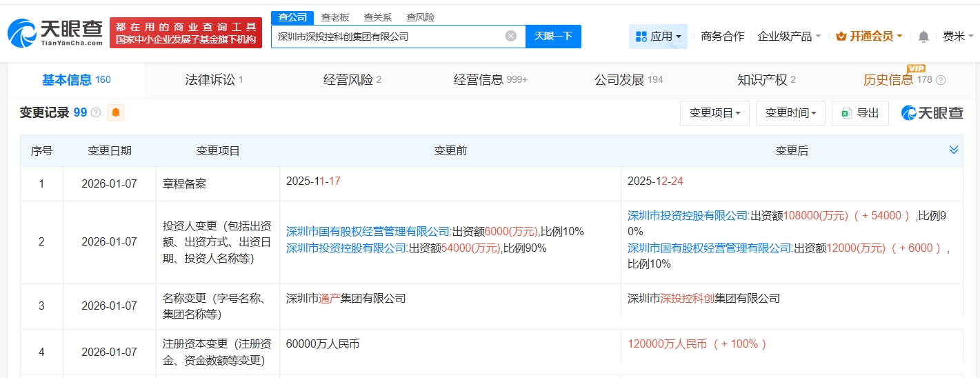Image resolution: width=980 pixels, height=378 pixels.
Task: Click the TianYanCha logo in header
Action: [x=55, y=33]
